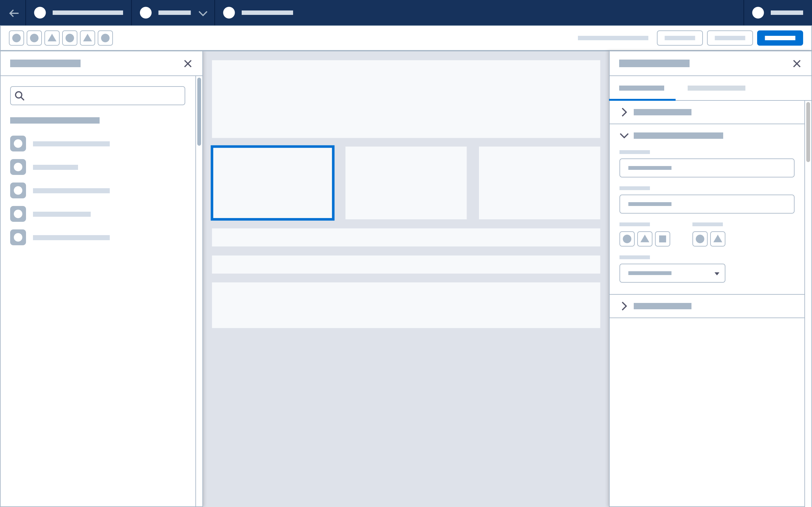This screenshot has height=507, width=812.
Task: Click inside the search input field
Action: (97, 96)
